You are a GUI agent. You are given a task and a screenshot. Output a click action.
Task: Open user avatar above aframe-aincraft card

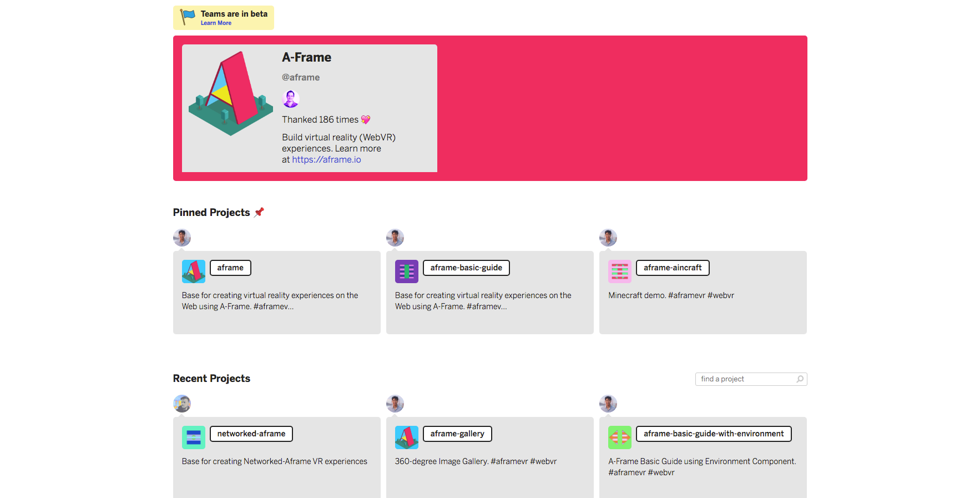[608, 238]
